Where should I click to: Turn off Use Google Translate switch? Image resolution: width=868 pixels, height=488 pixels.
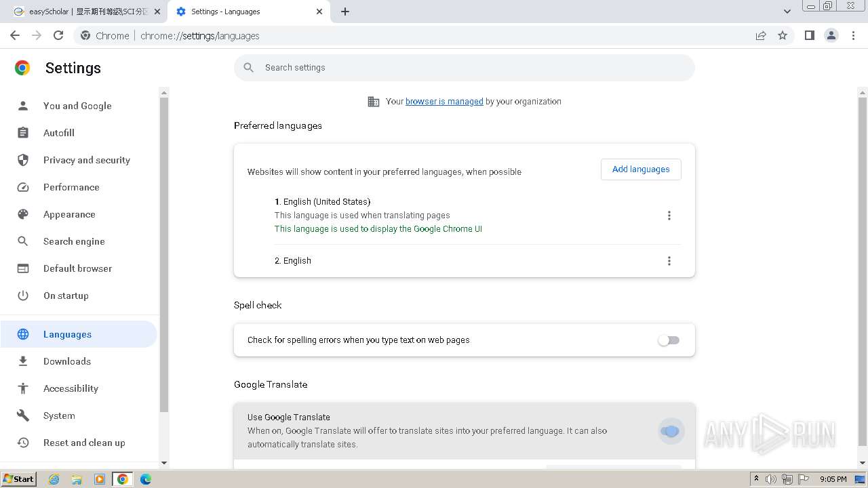[669, 431]
